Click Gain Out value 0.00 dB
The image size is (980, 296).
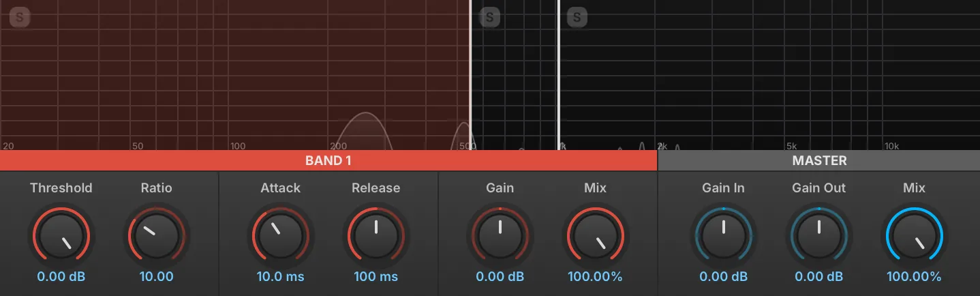click(818, 277)
